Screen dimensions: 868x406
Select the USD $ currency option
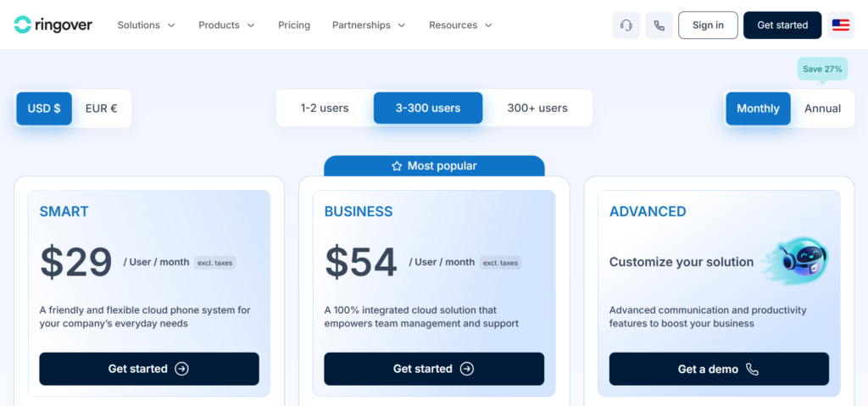(x=44, y=108)
